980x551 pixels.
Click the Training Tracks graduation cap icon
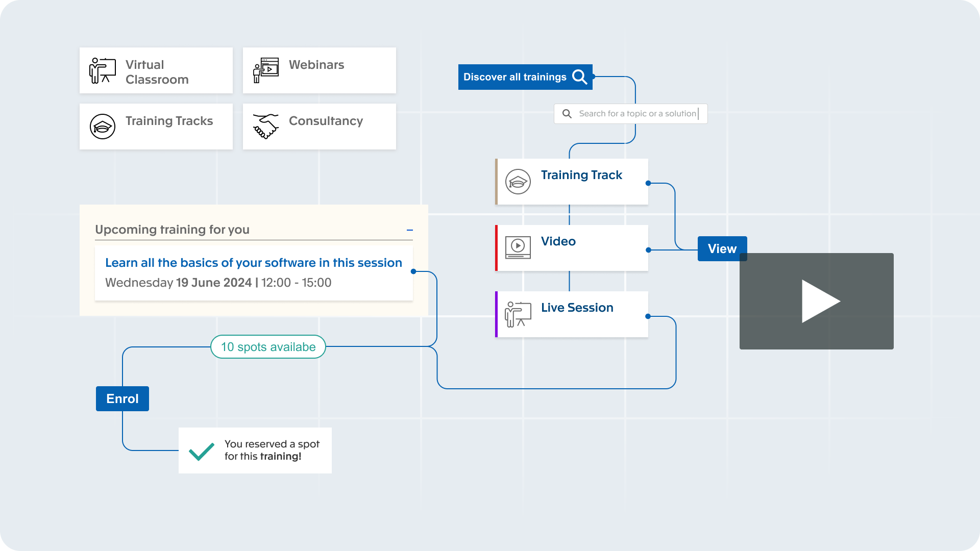103,127
